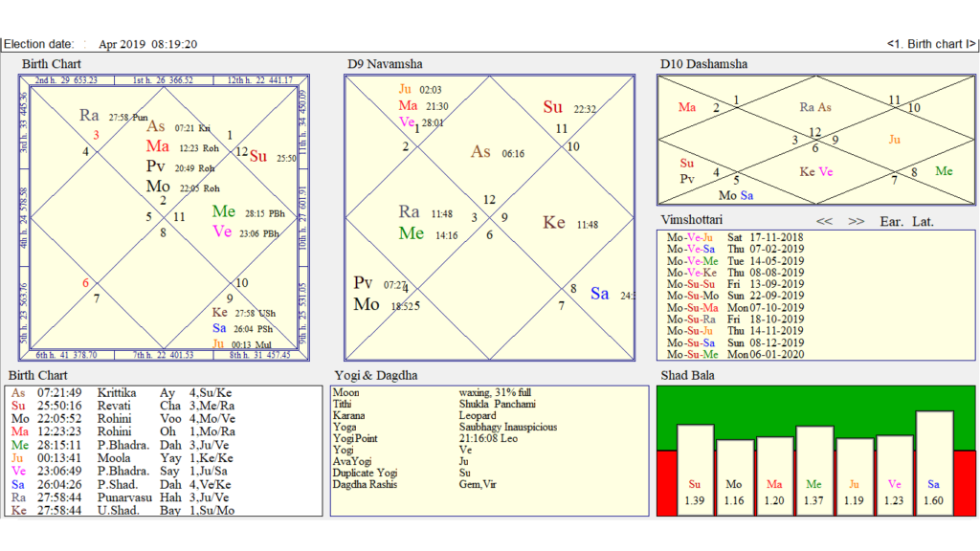980x551 pixels.
Task: Click the 'D9 Navamsha' chart title
Action: point(385,64)
